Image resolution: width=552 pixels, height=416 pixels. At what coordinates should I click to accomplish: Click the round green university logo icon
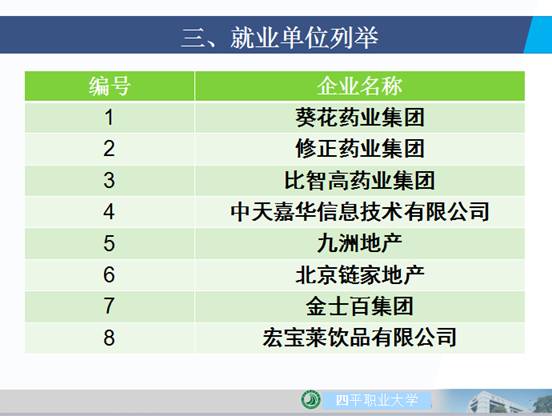tap(310, 399)
